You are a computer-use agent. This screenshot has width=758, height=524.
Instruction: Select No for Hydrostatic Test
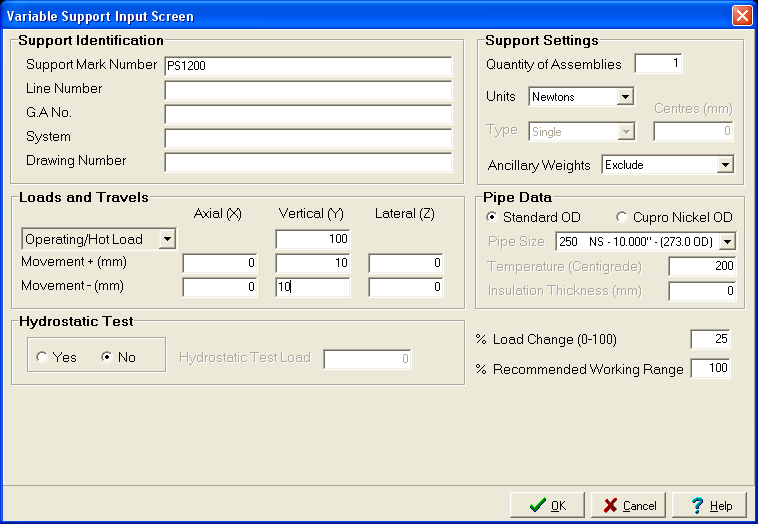click(x=107, y=357)
